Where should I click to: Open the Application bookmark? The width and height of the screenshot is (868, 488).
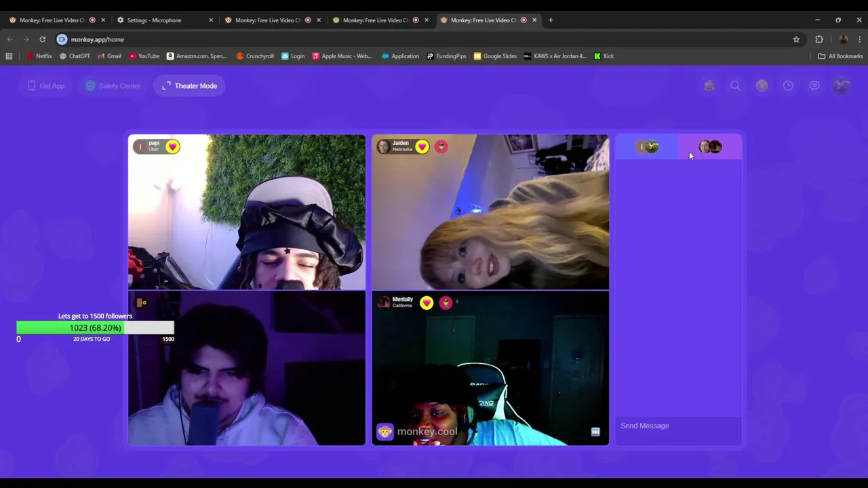point(400,56)
